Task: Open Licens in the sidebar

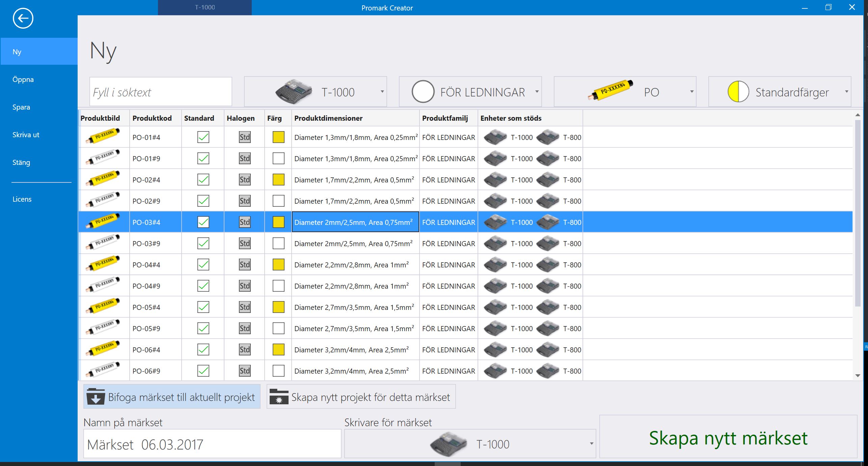Action: [39, 199]
